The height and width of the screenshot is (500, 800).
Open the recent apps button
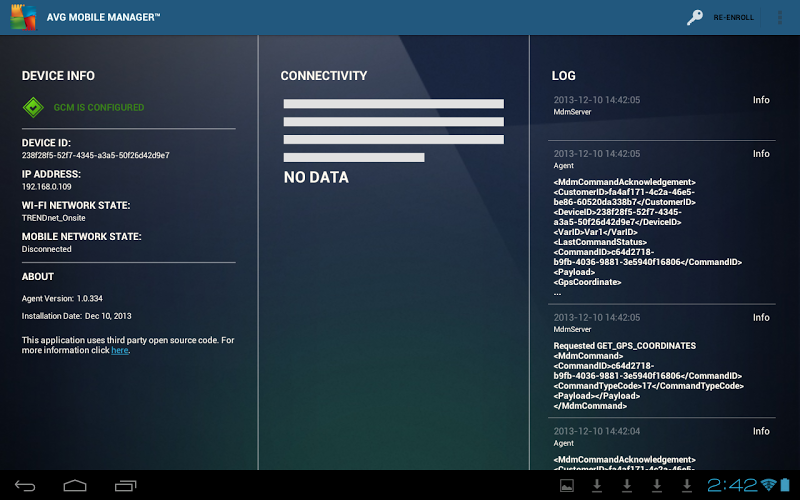pyautogui.click(x=126, y=486)
